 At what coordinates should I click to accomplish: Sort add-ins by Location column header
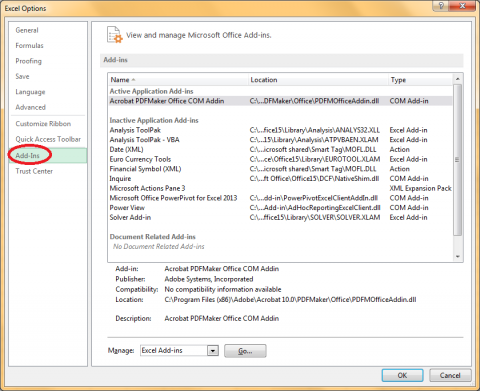pyautogui.click(x=319, y=80)
